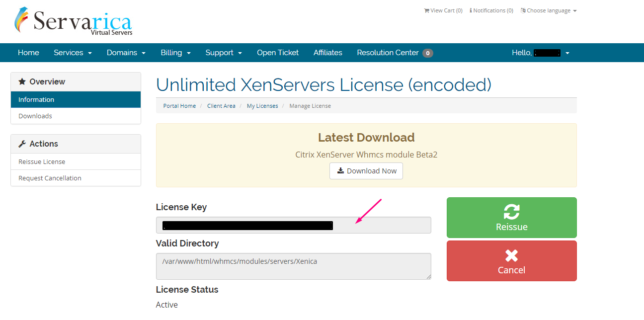644x320 pixels.
Task: Select Information in the Overview sidebar
Action: pyautogui.click(x=76, y=99)
